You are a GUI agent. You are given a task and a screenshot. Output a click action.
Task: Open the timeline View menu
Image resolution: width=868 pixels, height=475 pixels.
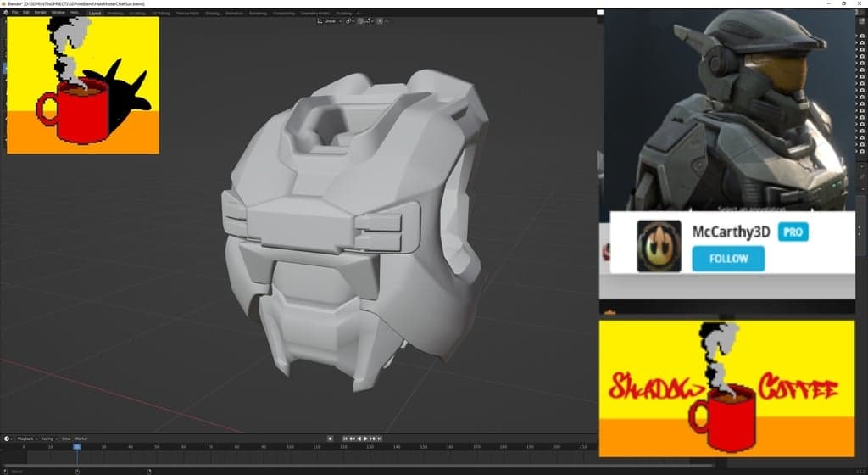tap(66, 439)
